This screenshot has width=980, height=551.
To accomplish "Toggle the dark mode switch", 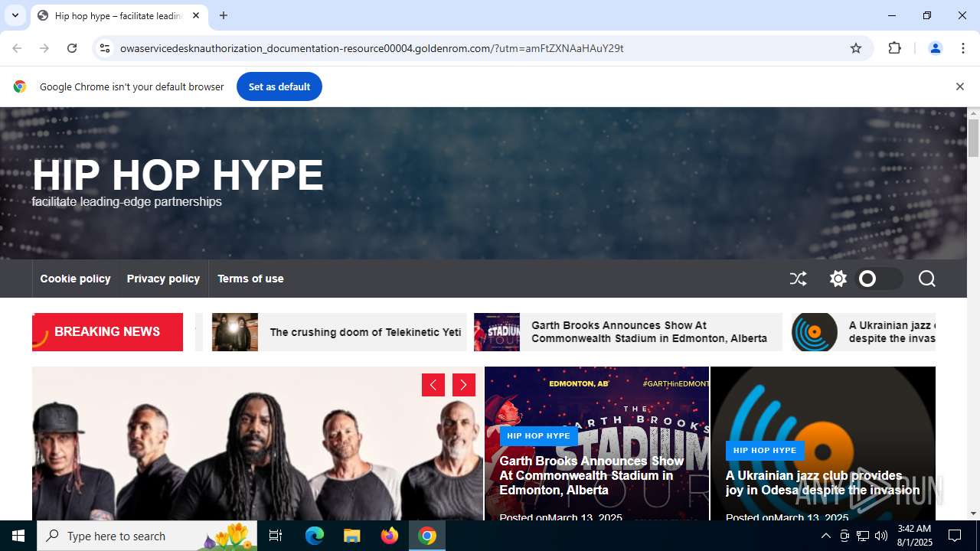I will [880, 279].
